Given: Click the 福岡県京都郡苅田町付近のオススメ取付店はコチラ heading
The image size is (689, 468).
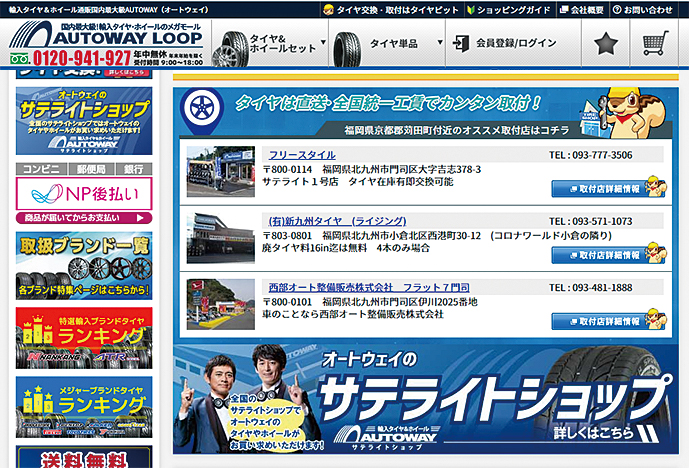Looking at the screenshot, I should 457,130.
